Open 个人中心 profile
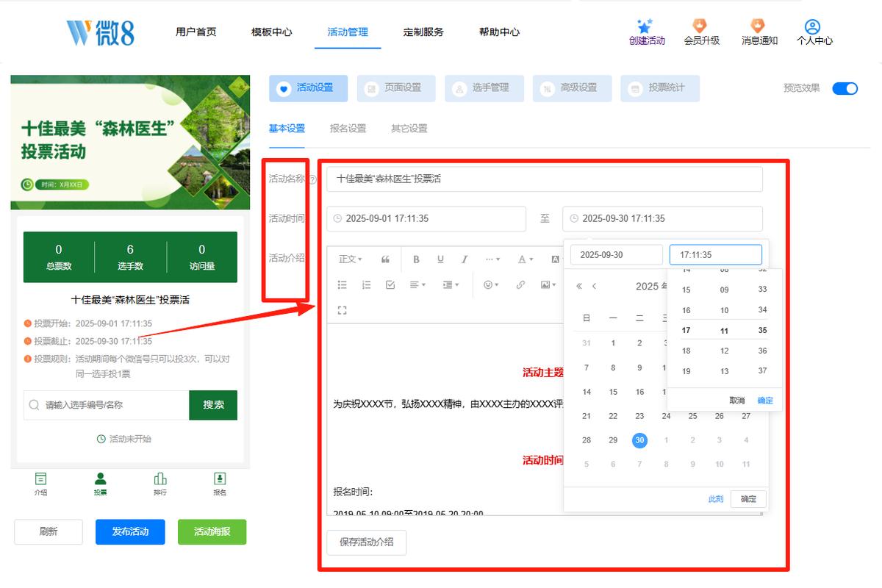 (814, 33)
